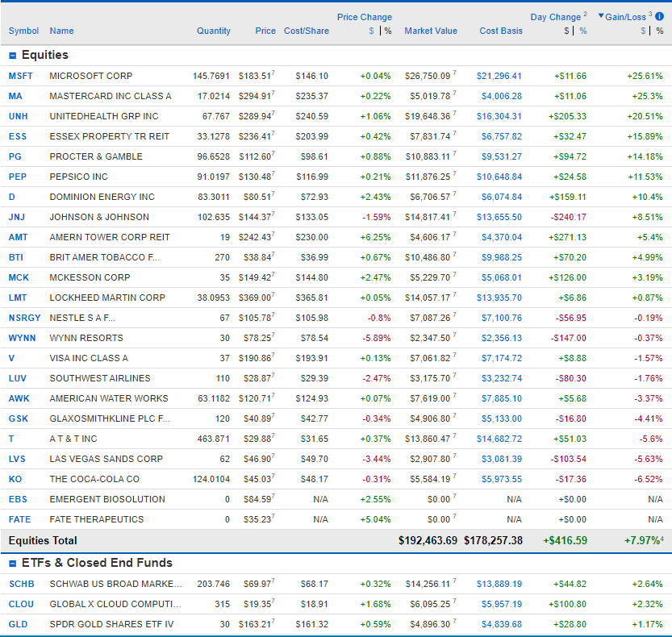Sort by the Cost Basis column header
672x637 pixels.
coord(501,31)
